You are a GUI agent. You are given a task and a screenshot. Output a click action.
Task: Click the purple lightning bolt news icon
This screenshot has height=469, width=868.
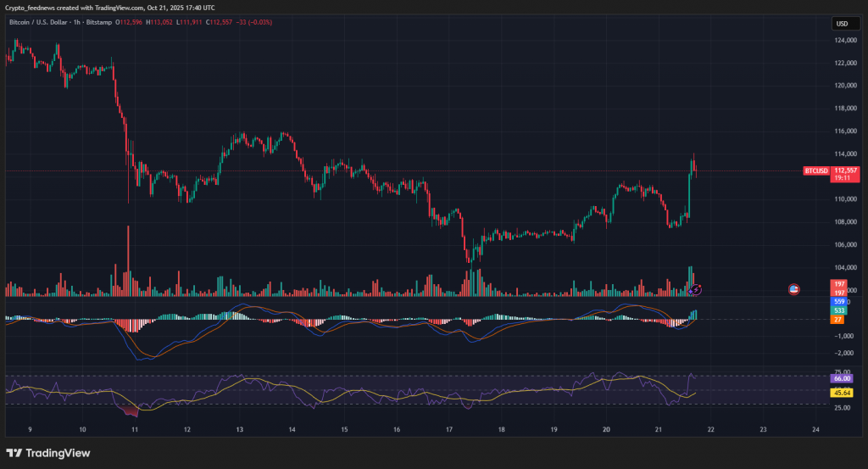coord(696,290)
